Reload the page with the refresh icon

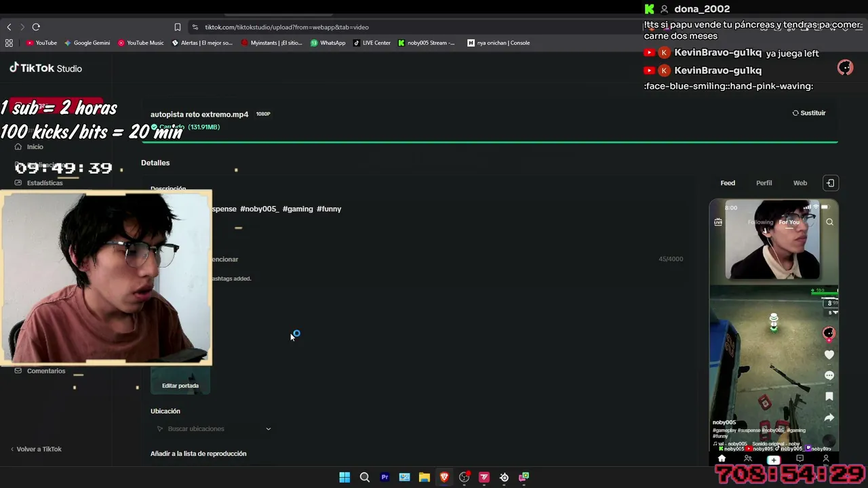(36, 27)
